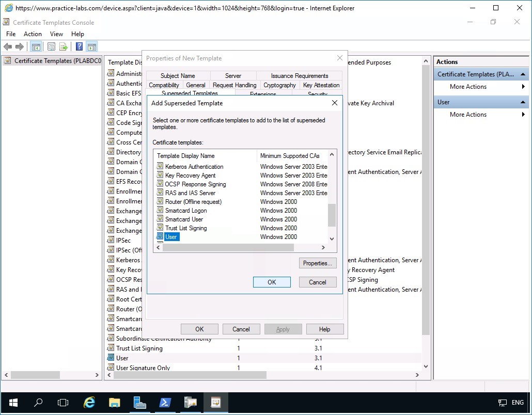This screenshot has width=532, height=415.
Task: Switch to the Compatibility tab
Action: click(x=164, y=85)
